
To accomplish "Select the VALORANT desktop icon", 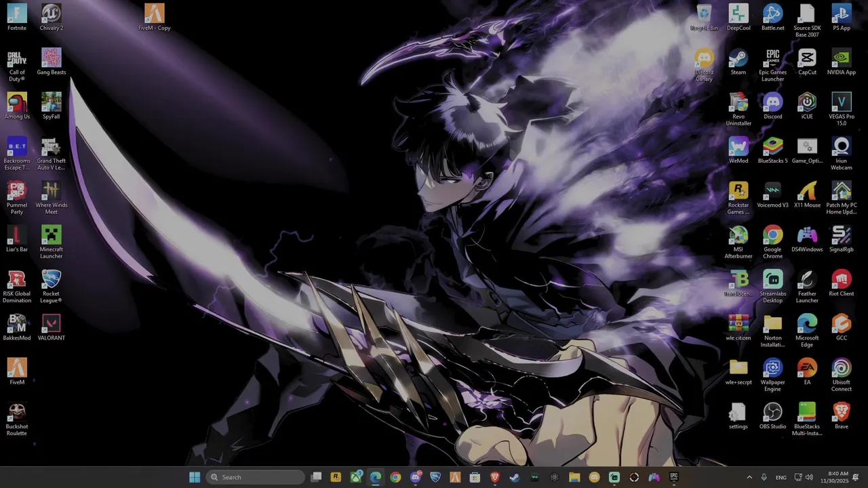I will (52, 328).
